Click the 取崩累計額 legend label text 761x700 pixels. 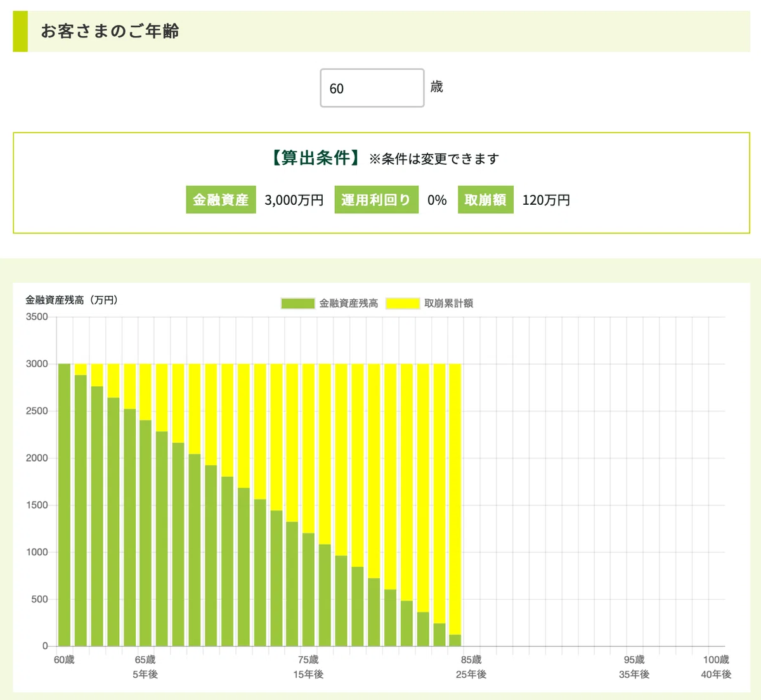coord(448,303)
